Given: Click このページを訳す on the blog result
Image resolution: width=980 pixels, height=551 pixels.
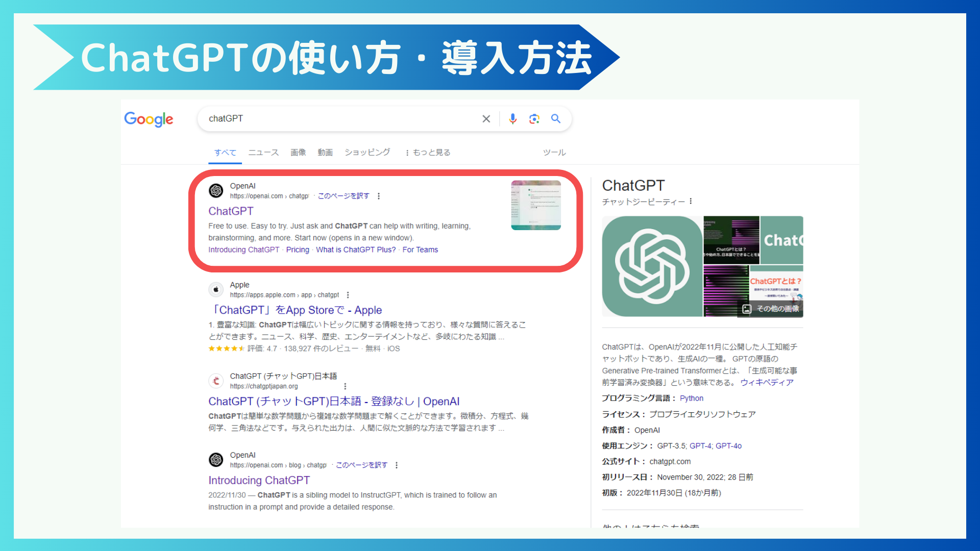Looking at the screenshot, I should pyautogui.click(x=361, y=465).
